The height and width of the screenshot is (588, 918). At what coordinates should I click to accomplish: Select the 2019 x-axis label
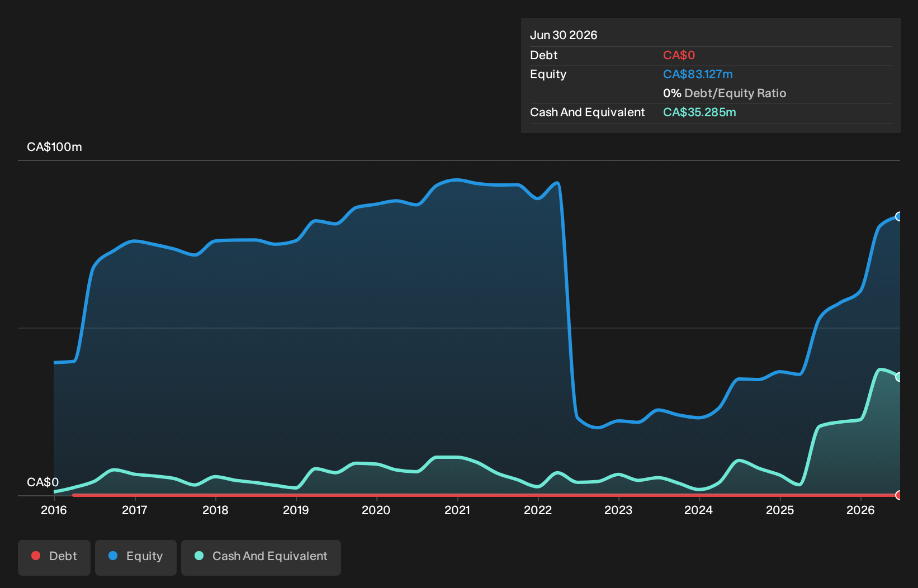coord(296,510)
